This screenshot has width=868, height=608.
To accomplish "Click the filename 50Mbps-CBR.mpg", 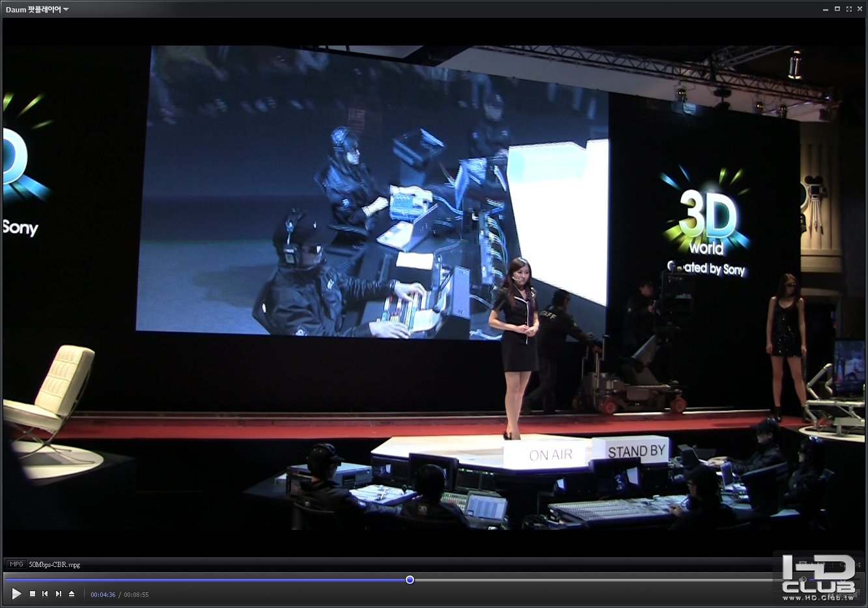I will pyautogui.click(x=55, y=564).
